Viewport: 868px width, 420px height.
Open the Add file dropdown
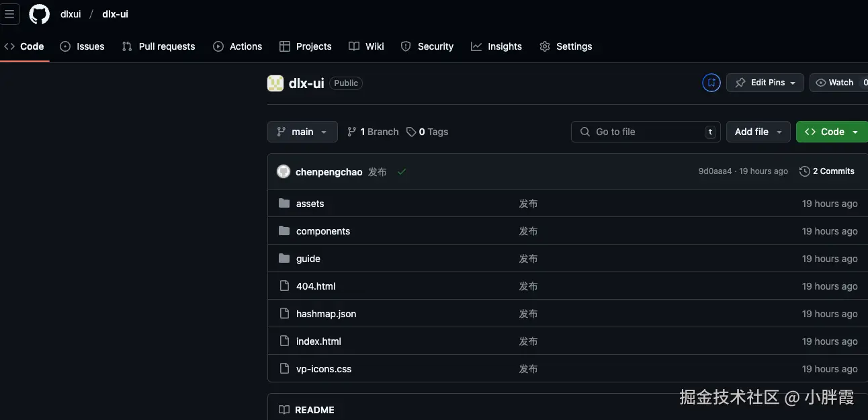(758, 132)
